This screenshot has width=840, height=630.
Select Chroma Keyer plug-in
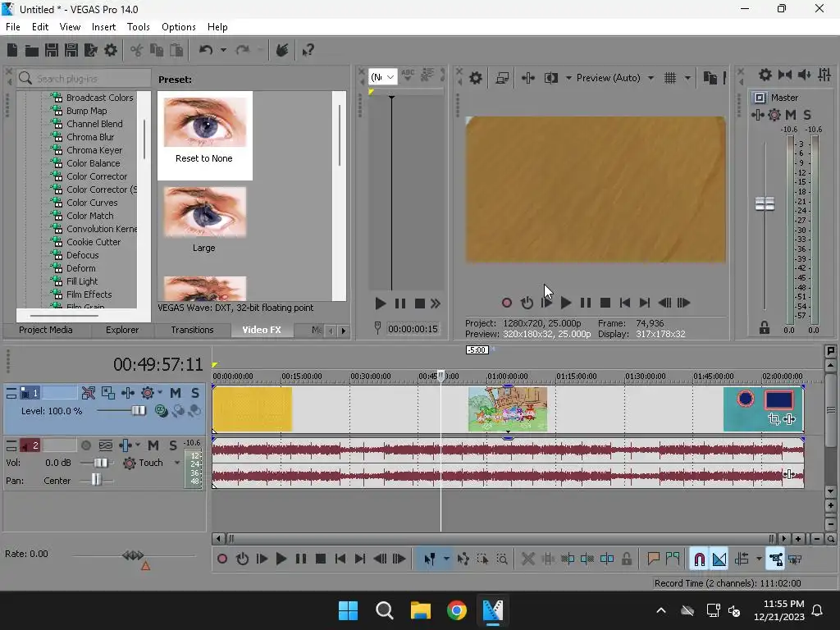pos(94,151)
